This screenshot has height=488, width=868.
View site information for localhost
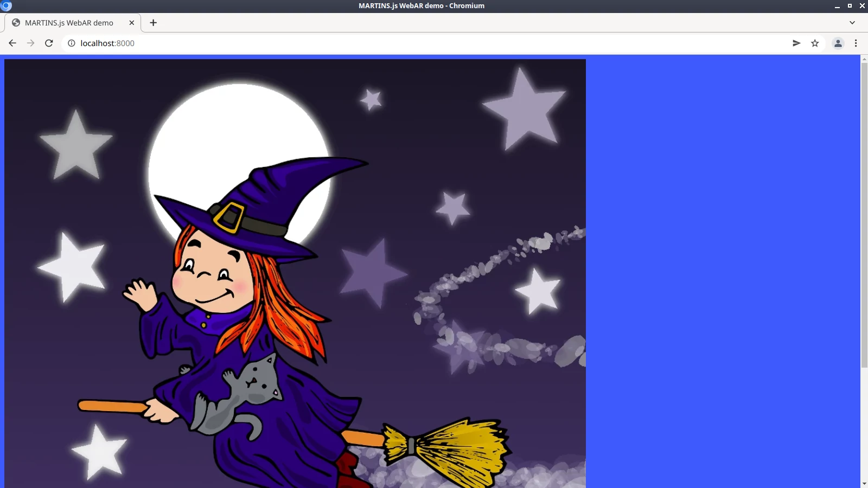point(71,43)
